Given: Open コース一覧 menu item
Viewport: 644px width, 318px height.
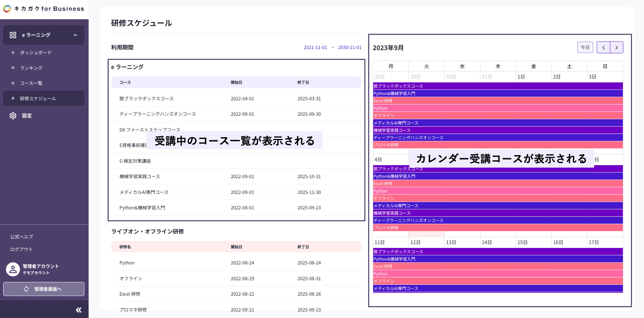Looking at the screenshot, I should point(31,83).
